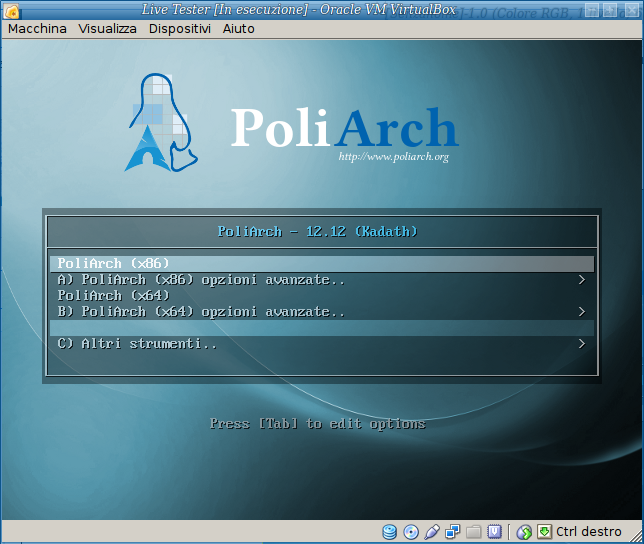Image resolution: width=644 pixels, height=544 pixels.
Task: Click the Press [Tab] to edit options hint
Action: tap(317, 424)
